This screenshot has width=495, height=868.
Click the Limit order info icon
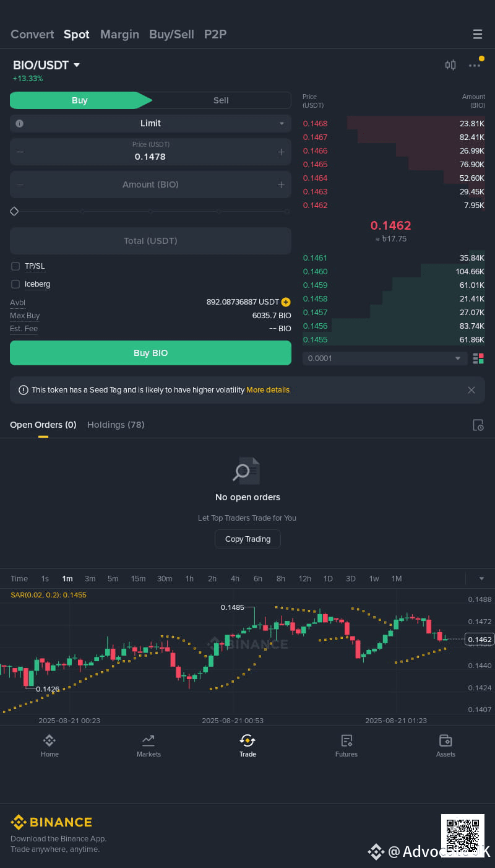[19, 123]
